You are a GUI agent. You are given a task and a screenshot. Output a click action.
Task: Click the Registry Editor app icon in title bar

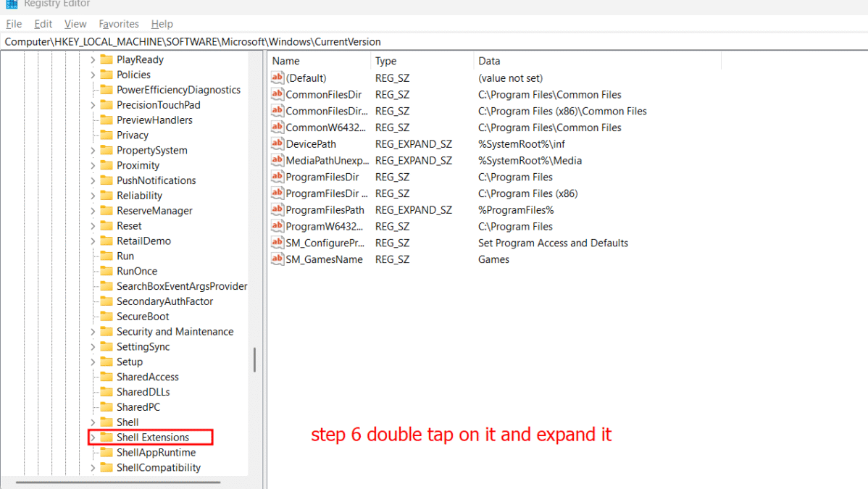coord(12,4)
